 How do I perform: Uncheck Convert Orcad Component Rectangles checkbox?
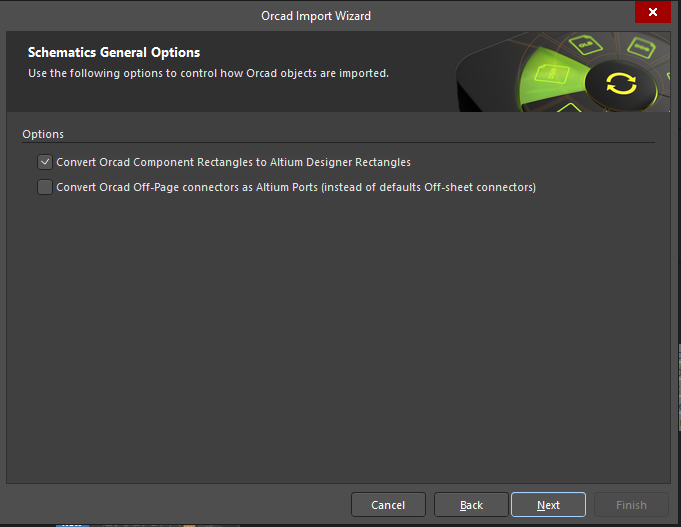(x=45, y=162)
